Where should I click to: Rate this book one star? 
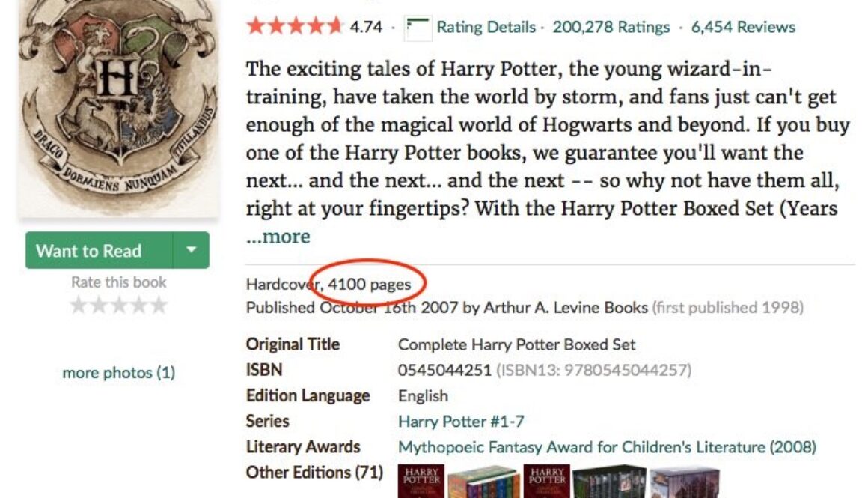[79, 305]
